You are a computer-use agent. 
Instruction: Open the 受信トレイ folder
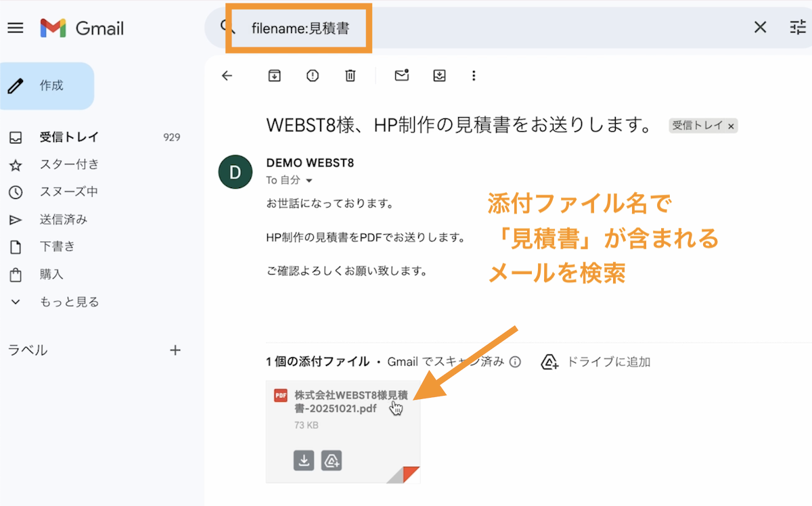[x=69, y=137]
